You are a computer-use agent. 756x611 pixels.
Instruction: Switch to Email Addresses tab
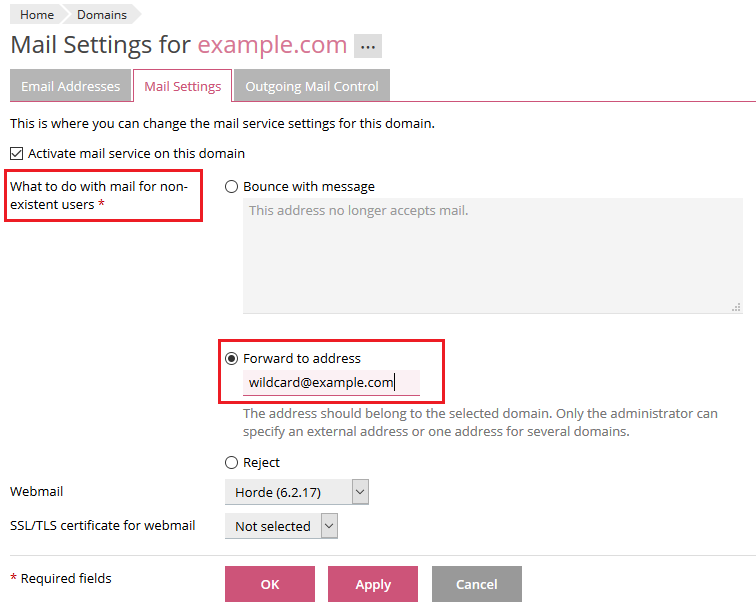(x=70, y=86)
